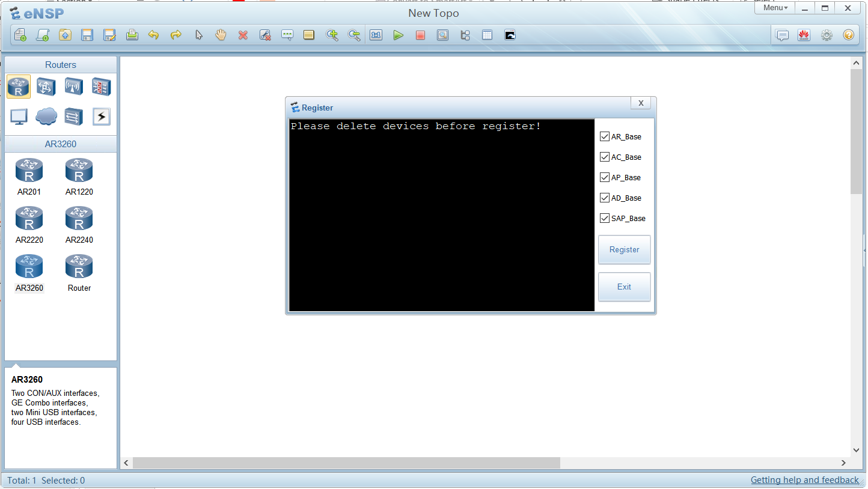Viewport: 868px width, 489px height.
Task: Uncheck the AP_Base checkbox
Action: tap(605, 178)
